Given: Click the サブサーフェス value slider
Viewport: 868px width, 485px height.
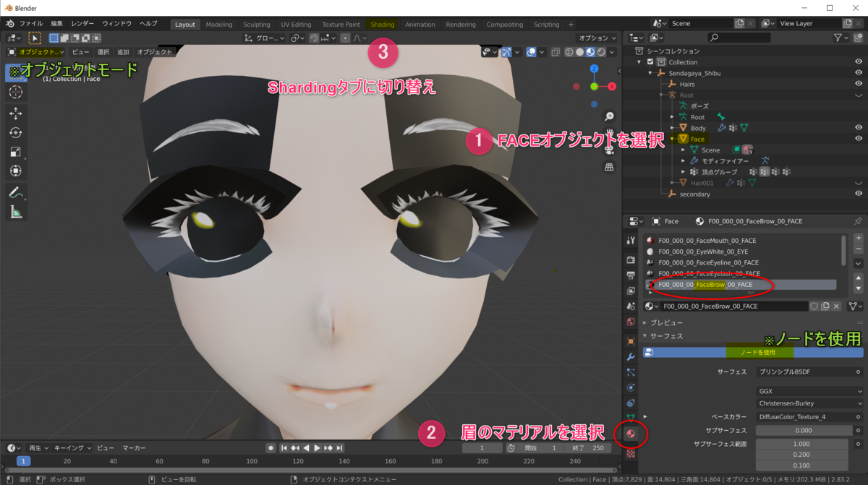Looking at the screenshot, I should click(804, 430).
